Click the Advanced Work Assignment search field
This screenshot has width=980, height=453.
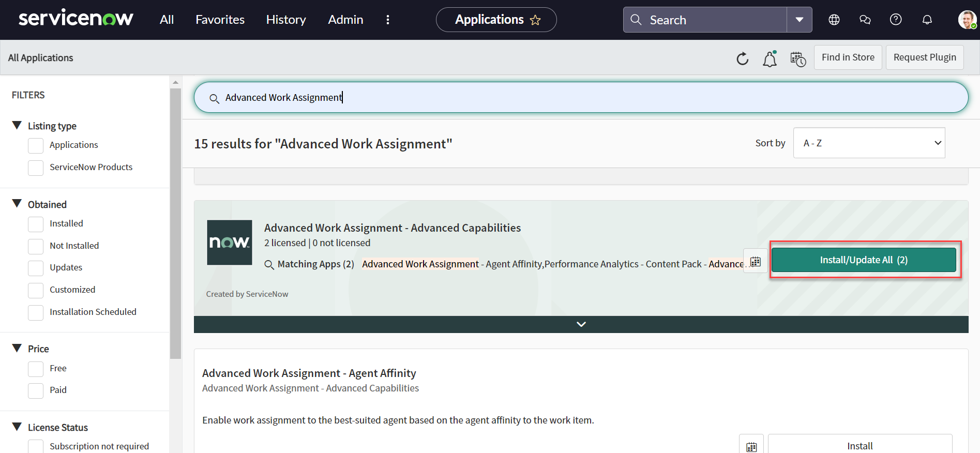click(580, 97)
